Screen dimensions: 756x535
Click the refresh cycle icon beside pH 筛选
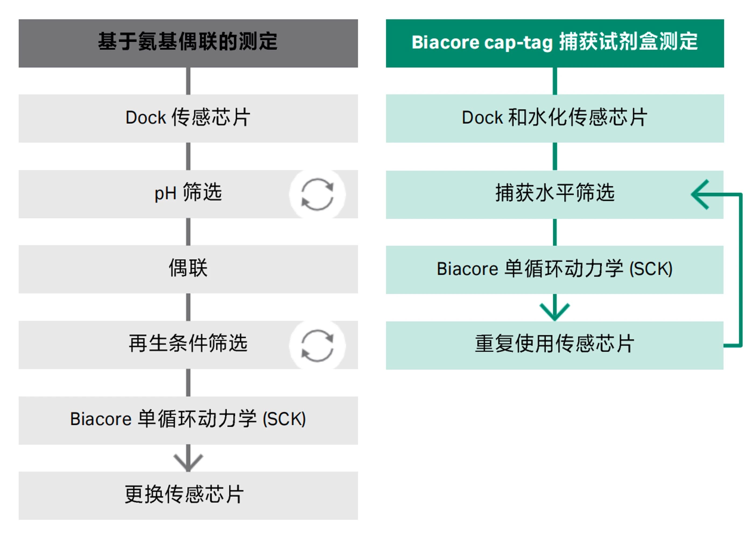[317, 194]
